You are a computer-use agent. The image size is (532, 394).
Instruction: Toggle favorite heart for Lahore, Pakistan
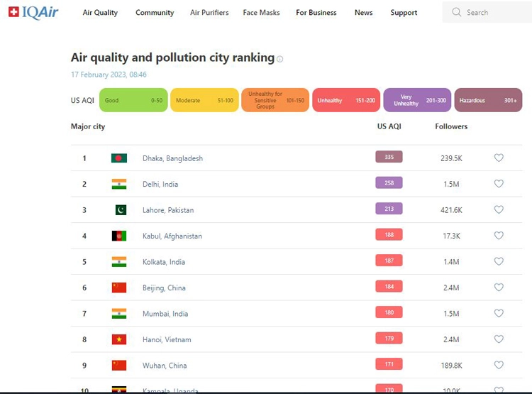point(499,209)
